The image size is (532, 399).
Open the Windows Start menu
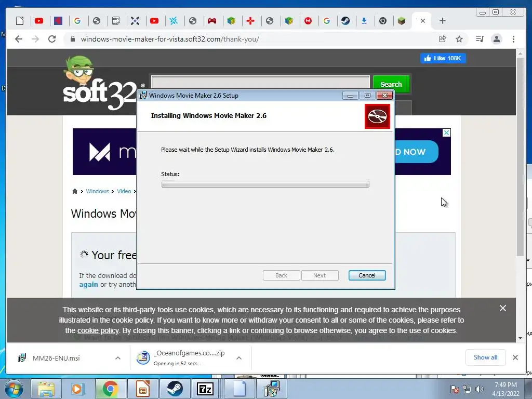pyautogui.click(x=13, y=389)
